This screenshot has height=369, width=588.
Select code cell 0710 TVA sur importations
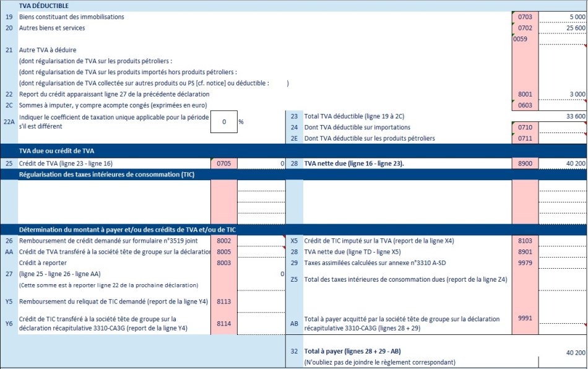525,128
